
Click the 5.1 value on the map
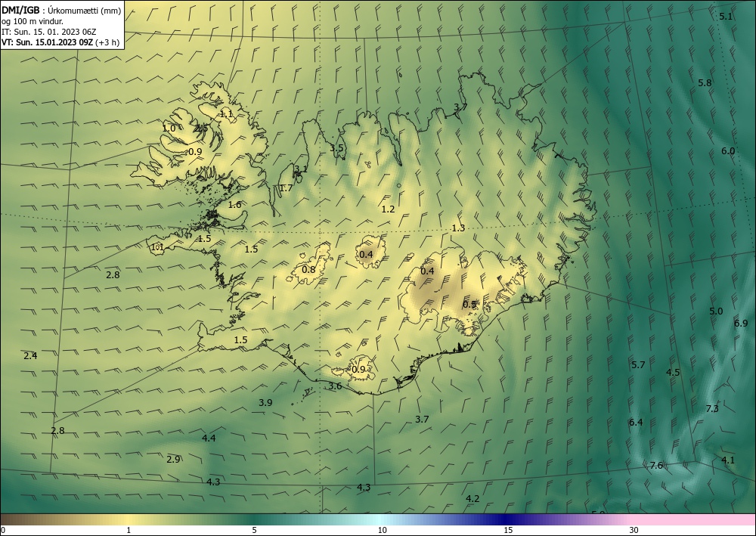click(726, 17)
